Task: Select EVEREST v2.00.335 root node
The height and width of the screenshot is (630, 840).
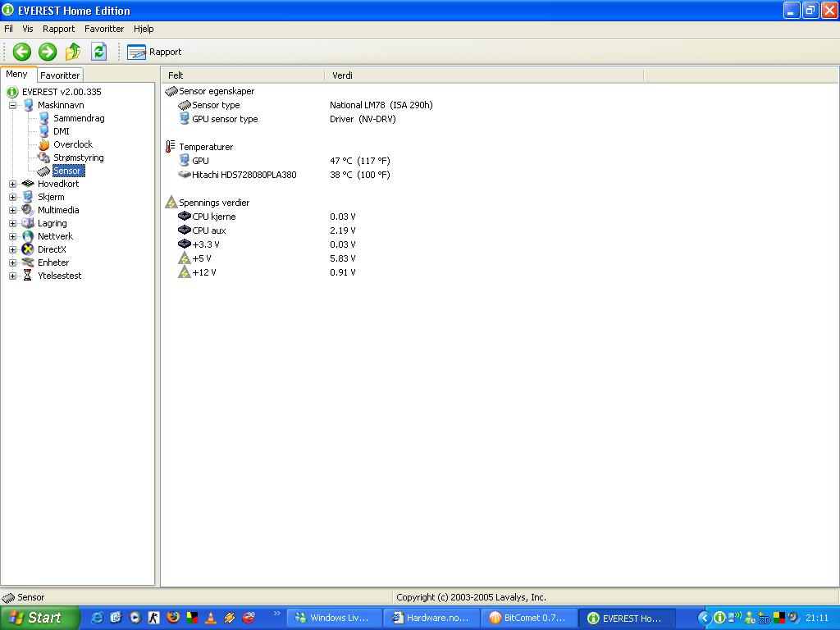Action: pos(62,92)
